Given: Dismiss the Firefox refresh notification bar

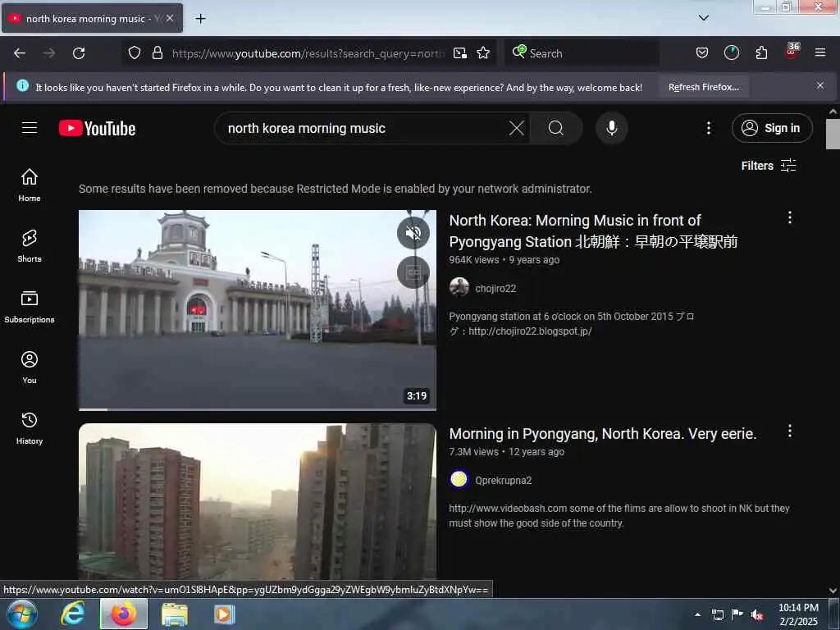Looking at the screenshot, I should (x=820, y=85).
